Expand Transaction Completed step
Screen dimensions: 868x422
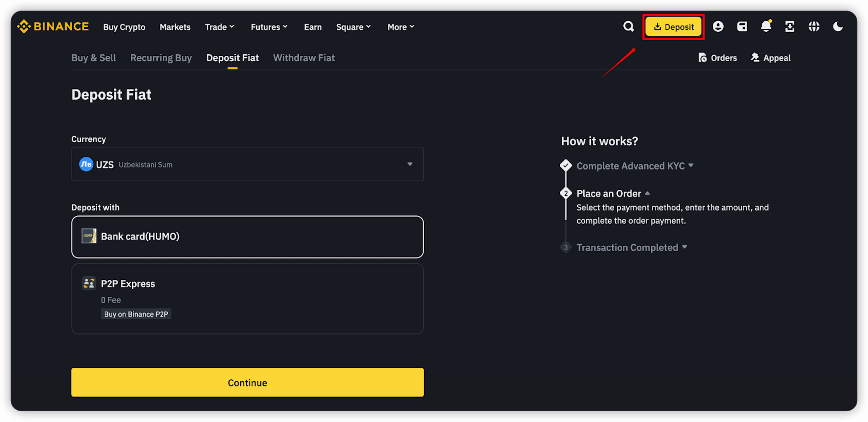[631, 247]
